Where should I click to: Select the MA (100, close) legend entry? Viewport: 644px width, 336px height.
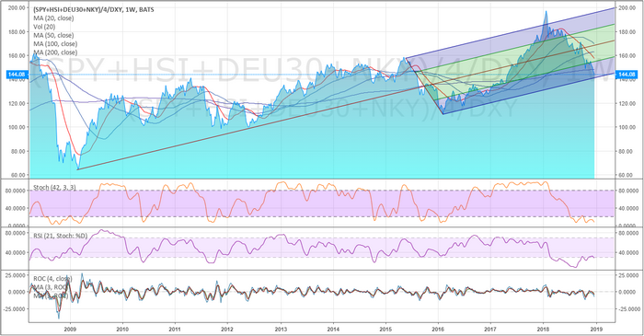[x=55, y=44]
